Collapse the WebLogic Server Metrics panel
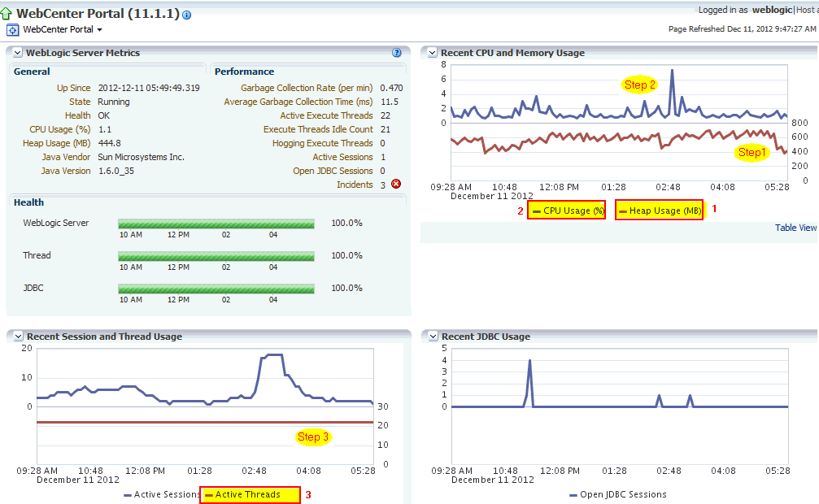 pyautogui.click(x=18, y=53)
